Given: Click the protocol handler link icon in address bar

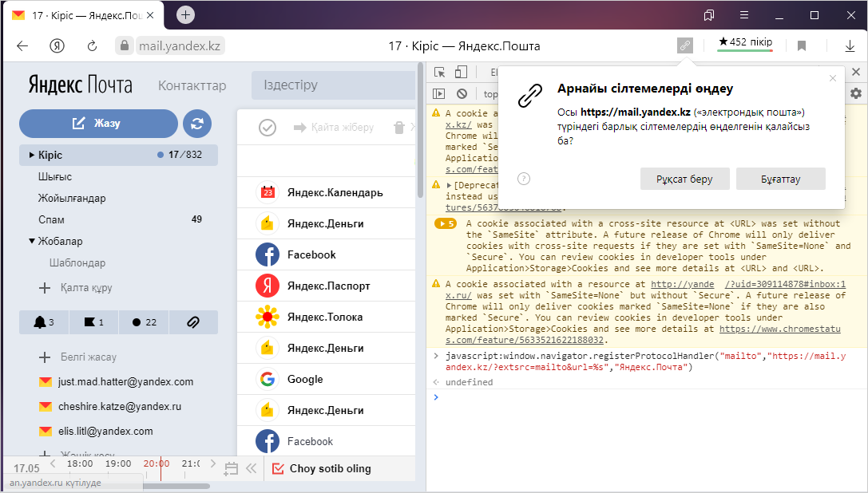Looking at the screenshot, I should (684, 45).
